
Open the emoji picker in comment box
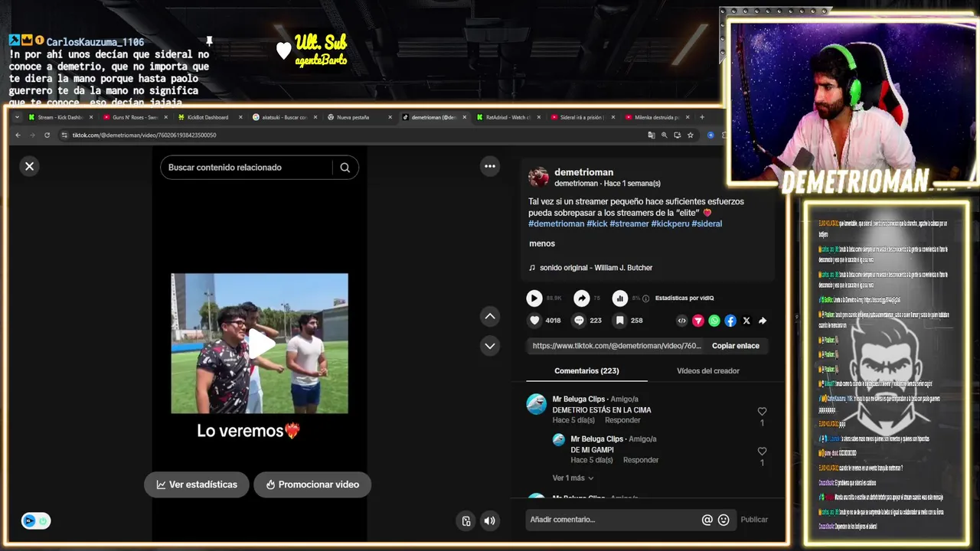(724, 520)
